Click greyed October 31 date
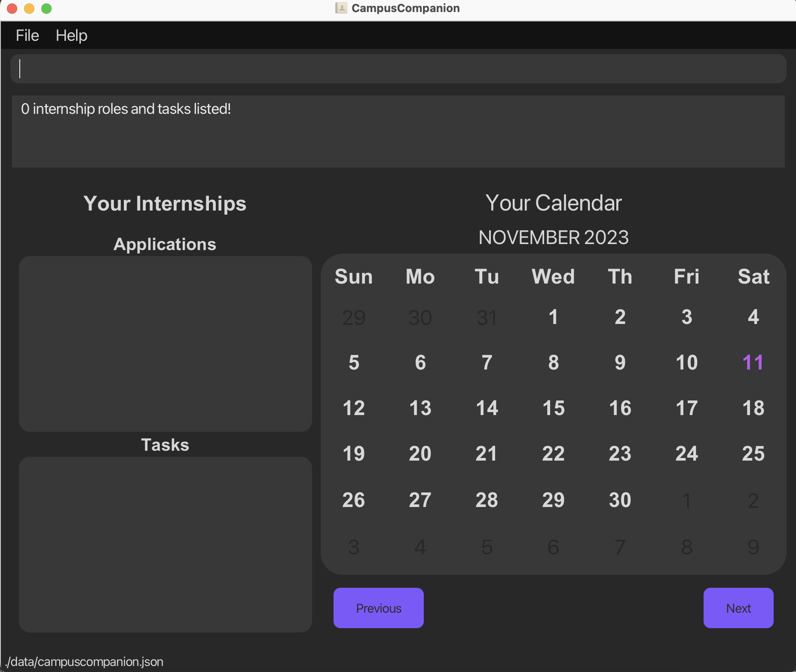This screenshot has width=796, height=672. (487, 318)
